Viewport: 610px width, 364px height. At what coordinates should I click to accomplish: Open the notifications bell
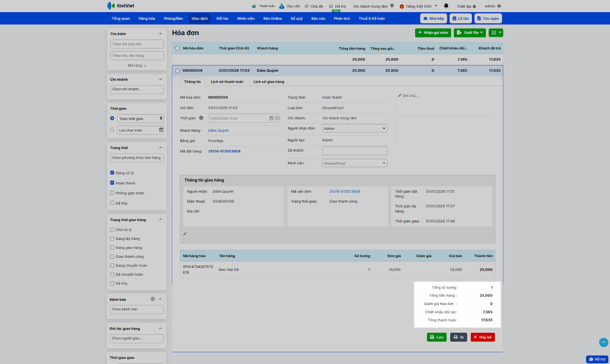point(446,6)
